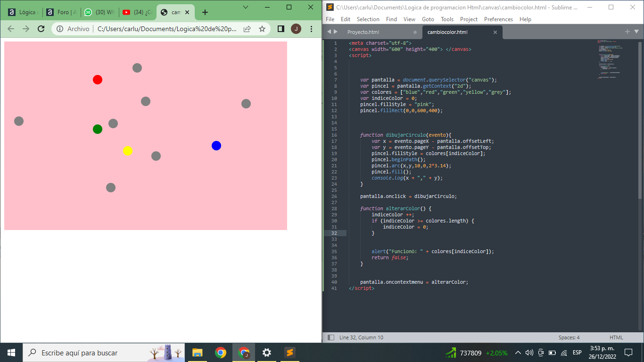The image size is (644, 362).
Task: Open the Find menu in Sublime Text
Action: coord(391,19)
